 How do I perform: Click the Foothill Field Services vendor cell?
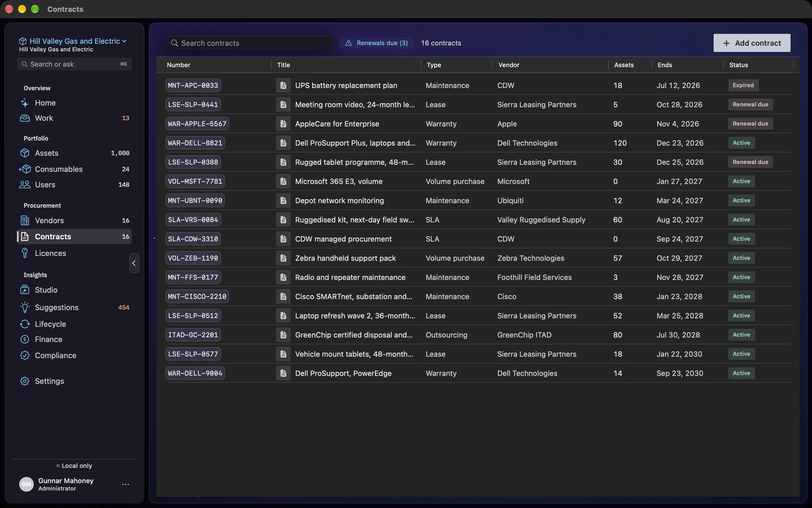(x=534, y=277)
